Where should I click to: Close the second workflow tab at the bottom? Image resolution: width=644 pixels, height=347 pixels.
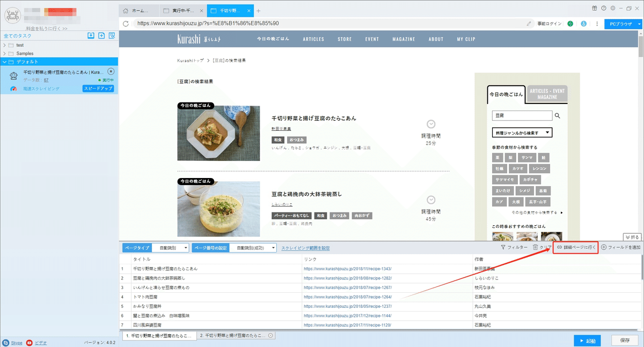click(270, 336)
